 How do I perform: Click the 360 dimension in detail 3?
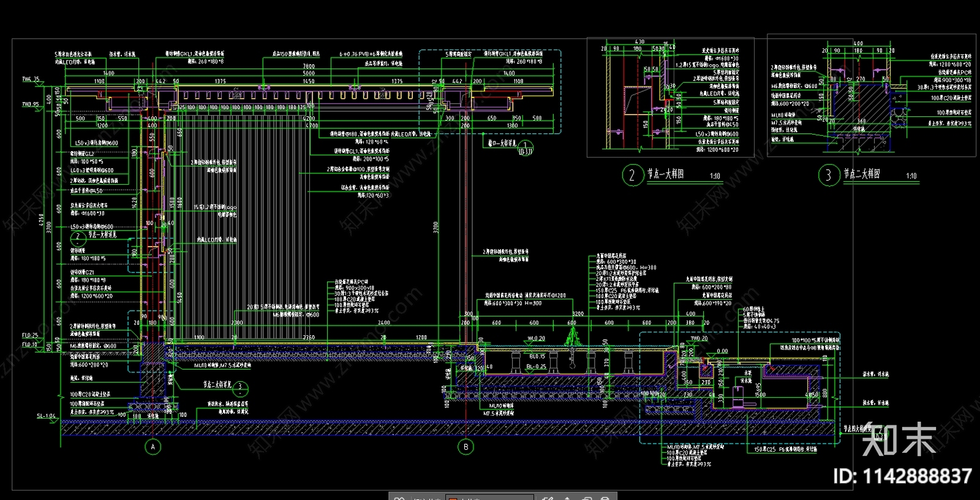861,122
